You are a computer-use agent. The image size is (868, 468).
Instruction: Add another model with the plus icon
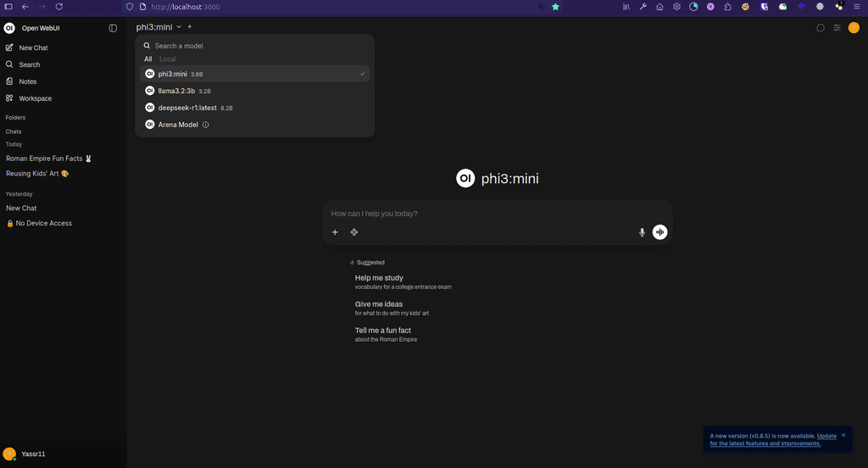[x=190, y=27]
